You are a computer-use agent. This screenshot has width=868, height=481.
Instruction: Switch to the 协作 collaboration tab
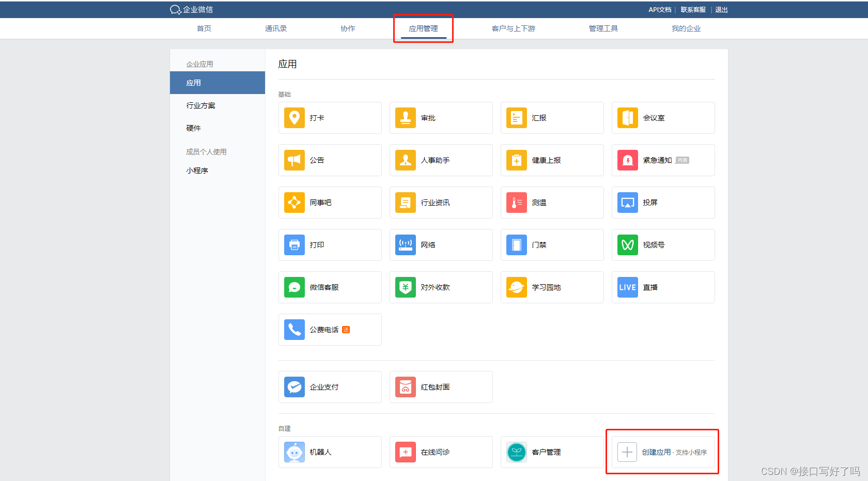click(x=348, y=28)
